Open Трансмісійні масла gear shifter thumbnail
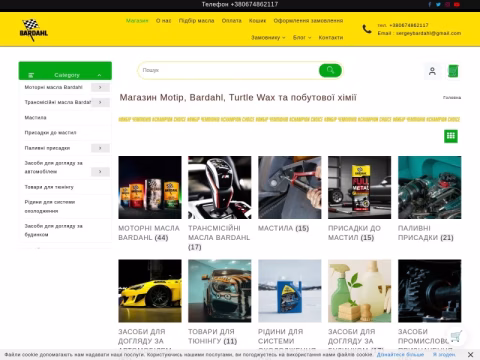Screen dimensions: 480x360 [x=220, y=187]
